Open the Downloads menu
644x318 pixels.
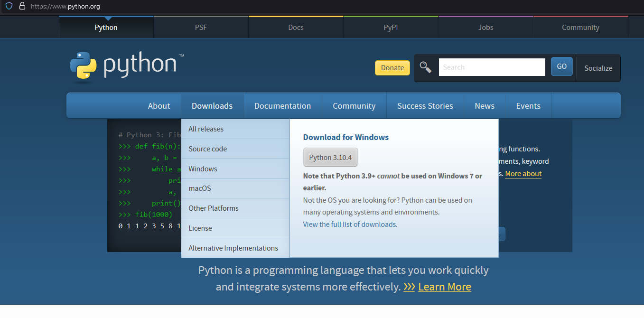pyautogui.click(x=212, y=106)
